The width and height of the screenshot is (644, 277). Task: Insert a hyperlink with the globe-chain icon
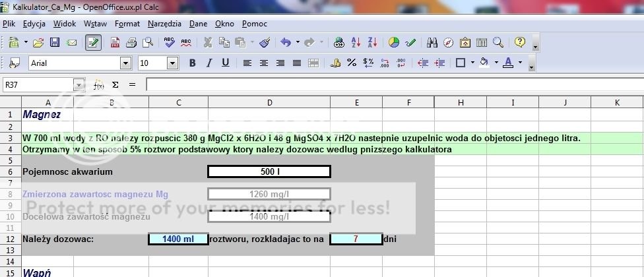[x=339, y=42]
